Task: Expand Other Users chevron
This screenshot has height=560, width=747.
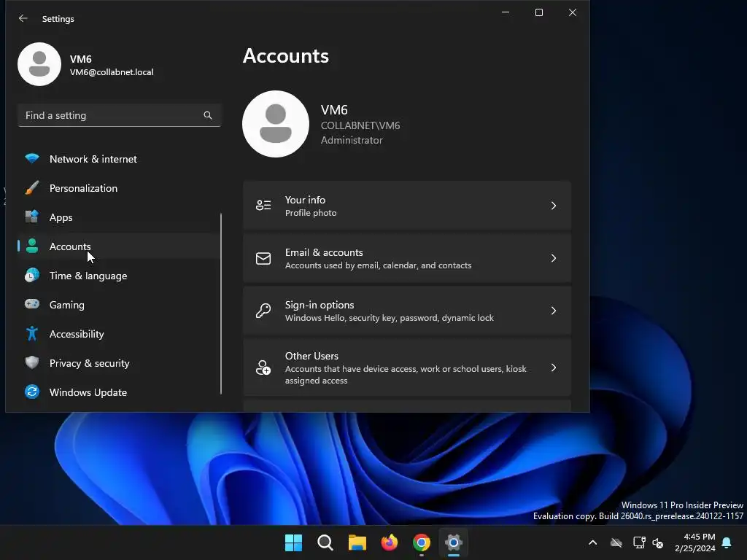Action: pyautogui.click(x=554, y=367)
